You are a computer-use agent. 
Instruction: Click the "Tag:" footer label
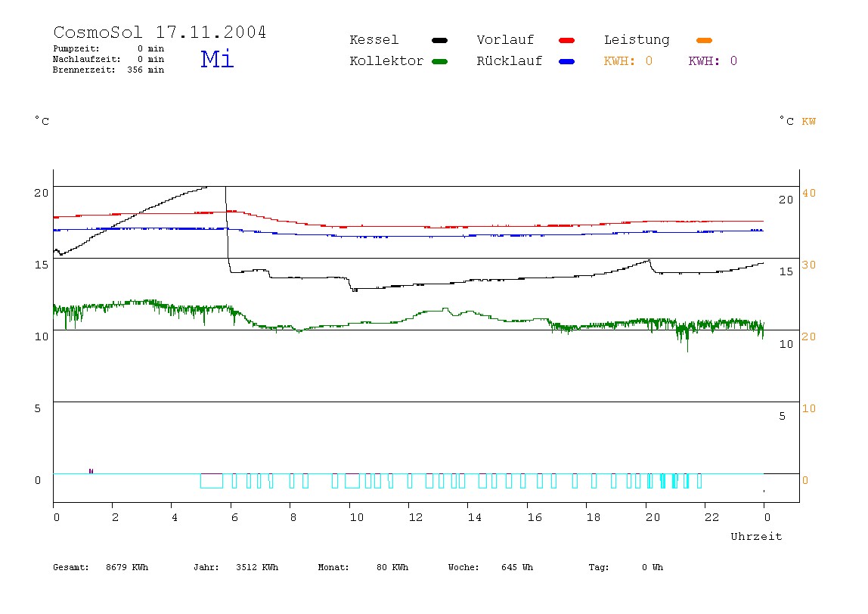click(599, 567)
